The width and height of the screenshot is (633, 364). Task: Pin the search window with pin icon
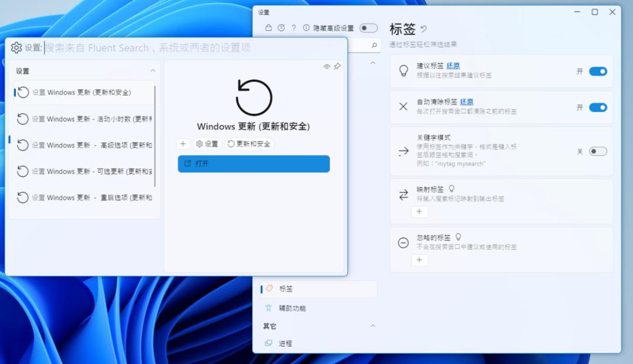coord(337,66)
